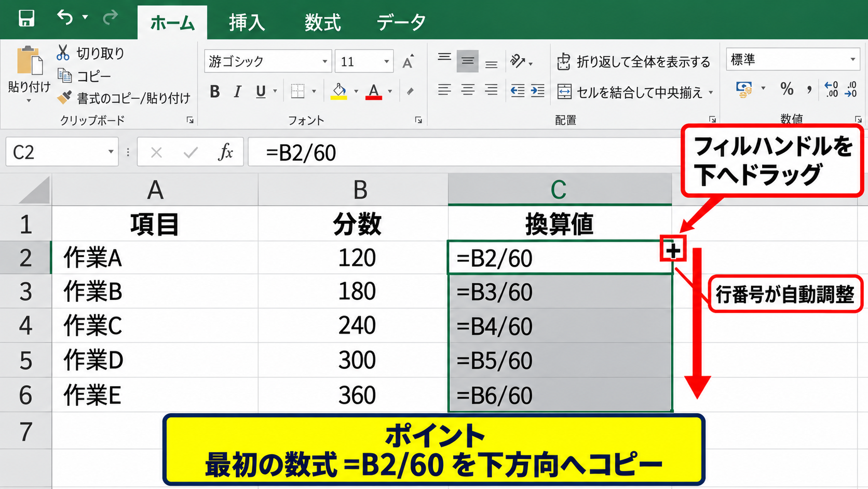Align text left
The width and height of the screenshot is (868, 489).
point(444,90)
